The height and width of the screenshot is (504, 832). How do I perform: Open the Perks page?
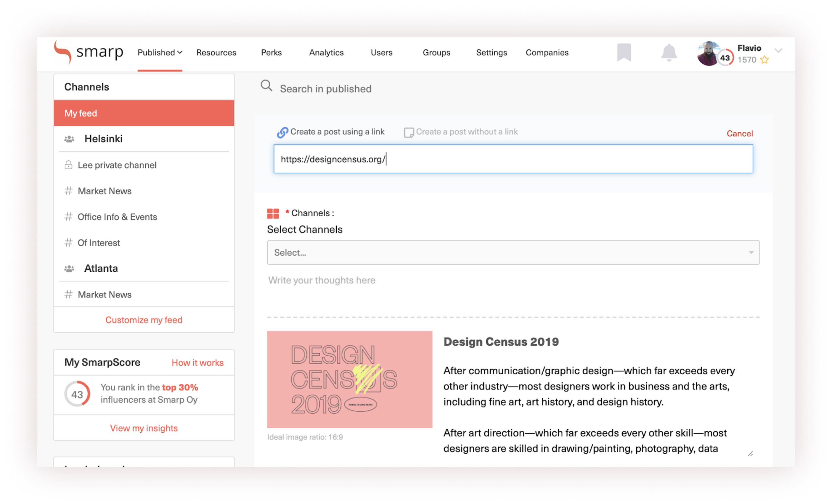tap(271, 53)
